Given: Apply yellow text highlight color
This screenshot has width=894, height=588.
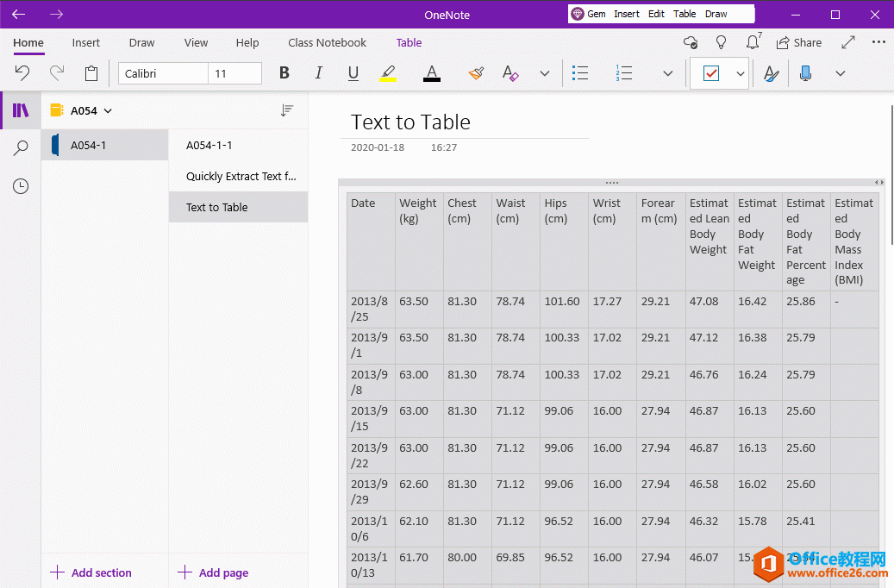Looking at the screenshot, I should point(388,73).
